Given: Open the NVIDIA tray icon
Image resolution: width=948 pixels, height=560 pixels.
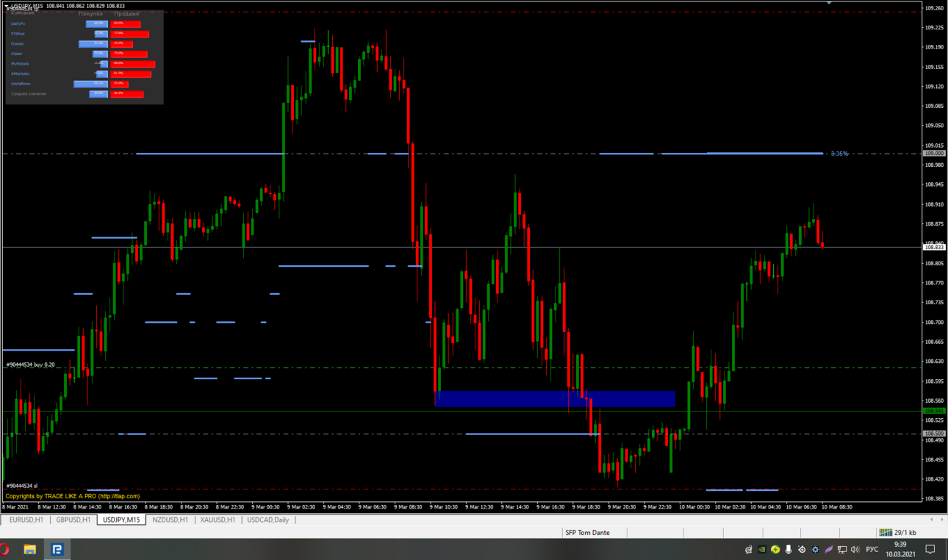Looking at the screenshot, I should pos(762,550).
